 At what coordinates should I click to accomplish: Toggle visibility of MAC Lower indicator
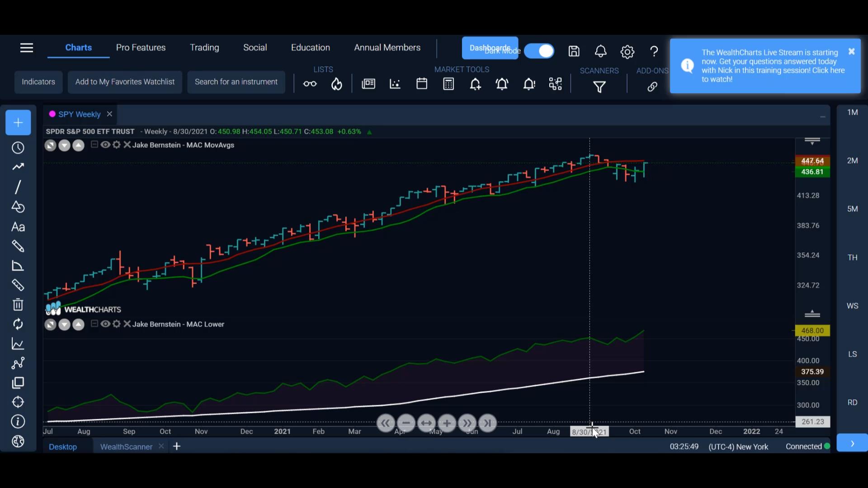point(105,324)
